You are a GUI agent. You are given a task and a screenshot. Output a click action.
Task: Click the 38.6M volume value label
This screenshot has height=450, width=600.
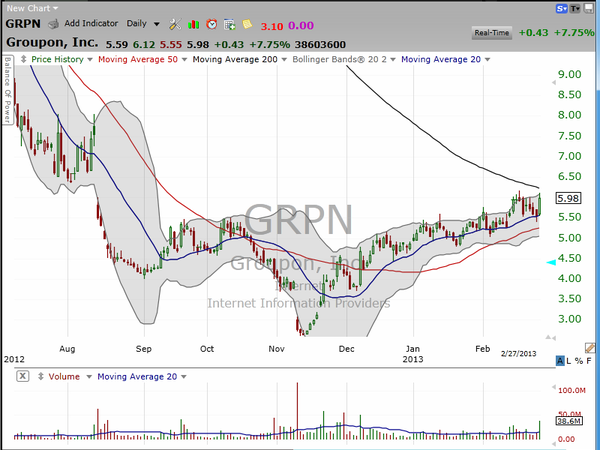569,421
